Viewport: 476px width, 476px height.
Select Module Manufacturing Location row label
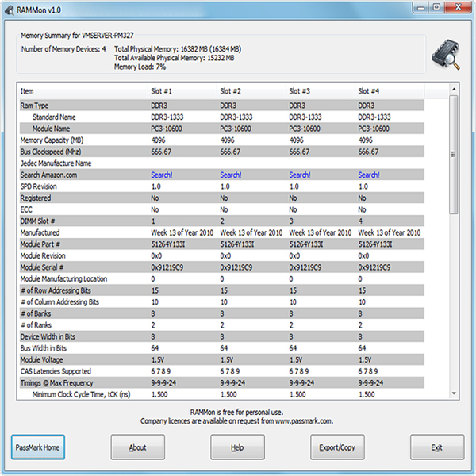63,278
